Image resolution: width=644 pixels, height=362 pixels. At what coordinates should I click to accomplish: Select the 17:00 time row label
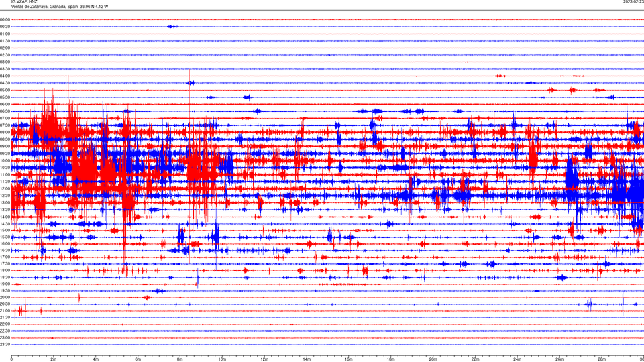point(5,257)
